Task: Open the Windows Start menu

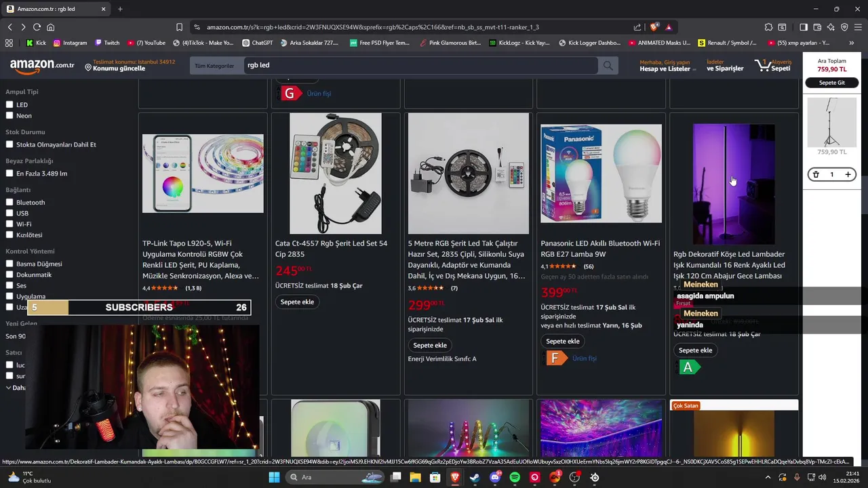Action: [x=274, y=477]
